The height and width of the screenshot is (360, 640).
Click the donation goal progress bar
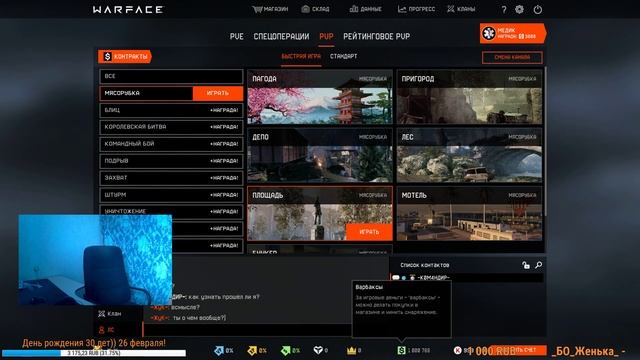click(x=94, y=353)
